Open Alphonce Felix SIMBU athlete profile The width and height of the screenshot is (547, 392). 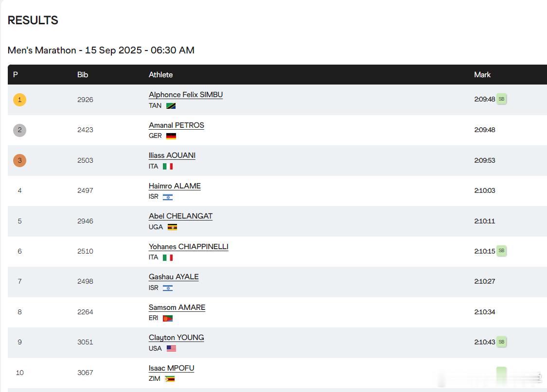186,95
